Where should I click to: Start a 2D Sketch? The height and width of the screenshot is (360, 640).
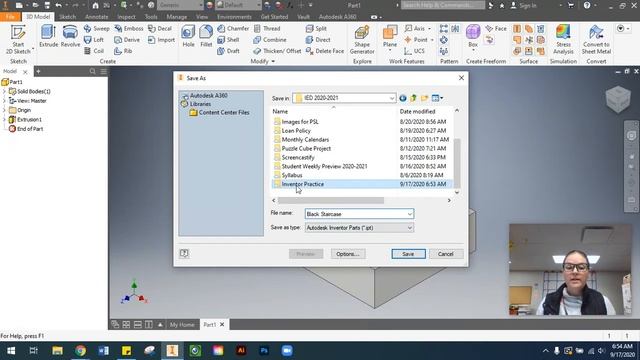(18, 40)
